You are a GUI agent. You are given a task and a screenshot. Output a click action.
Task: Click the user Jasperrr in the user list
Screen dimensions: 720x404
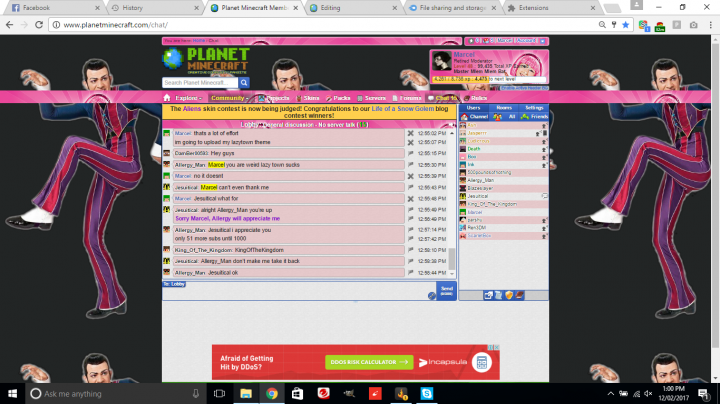click(x=477, y=133)
